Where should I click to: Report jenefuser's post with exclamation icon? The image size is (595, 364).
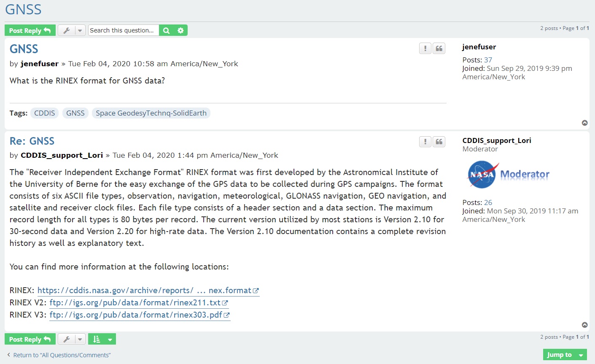tap(425, 49)
